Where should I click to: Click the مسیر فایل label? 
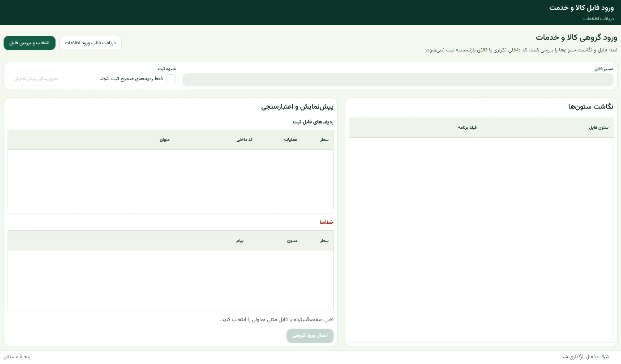pos(604,69)
